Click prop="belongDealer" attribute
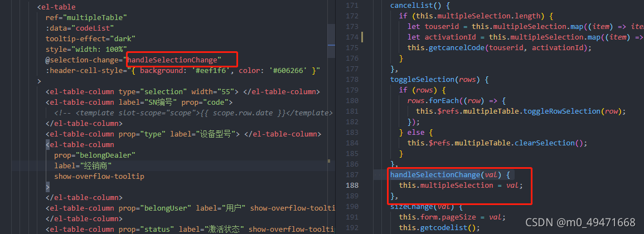Viewport: 644px width, 234px height. coord(95,155)
